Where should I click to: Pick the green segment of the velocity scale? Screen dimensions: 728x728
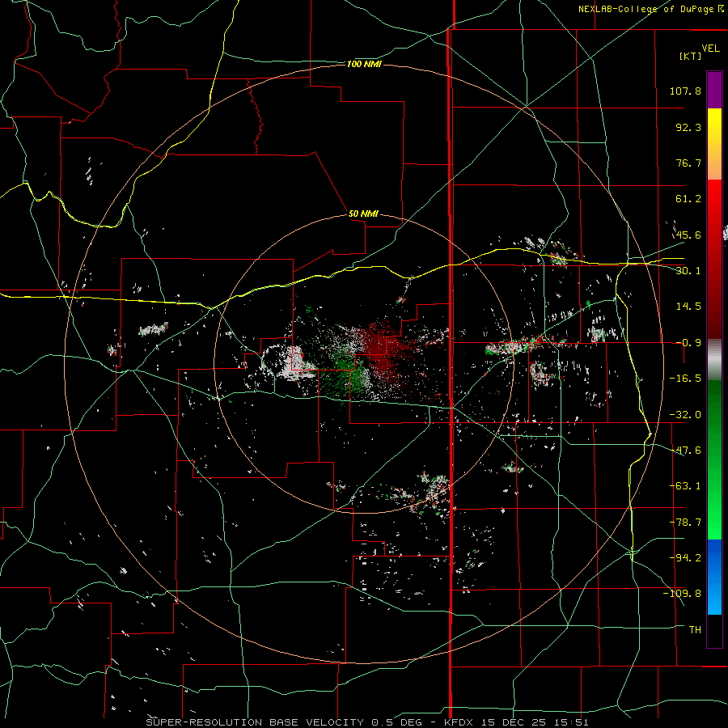coord(714,459)
